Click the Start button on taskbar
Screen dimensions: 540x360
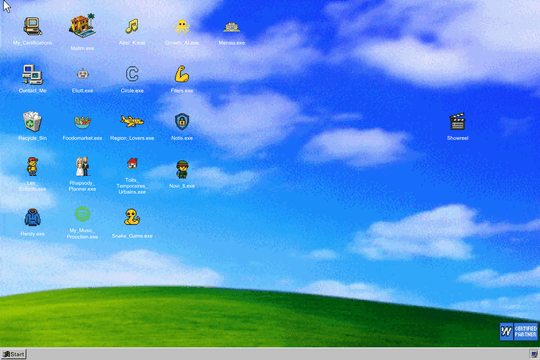(14, 354)
